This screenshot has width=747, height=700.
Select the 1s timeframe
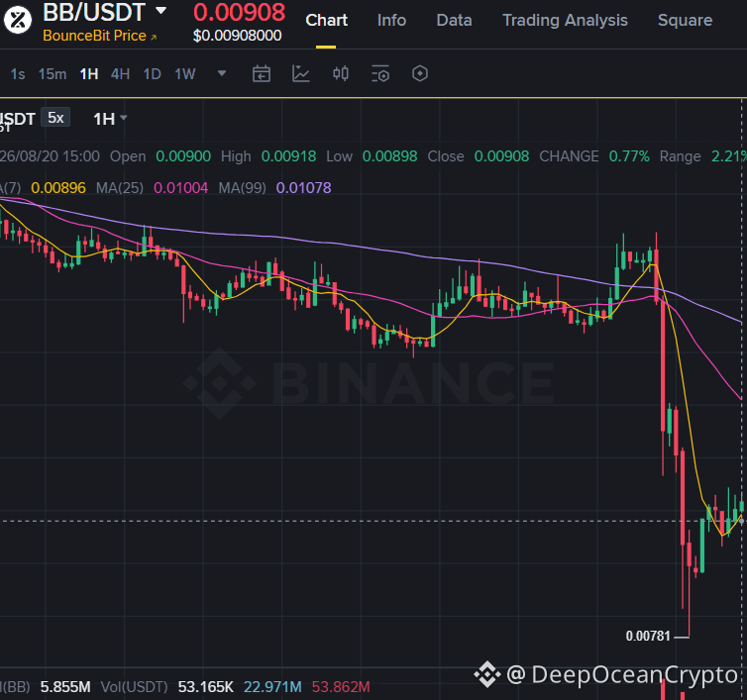[x=18, y=74]
